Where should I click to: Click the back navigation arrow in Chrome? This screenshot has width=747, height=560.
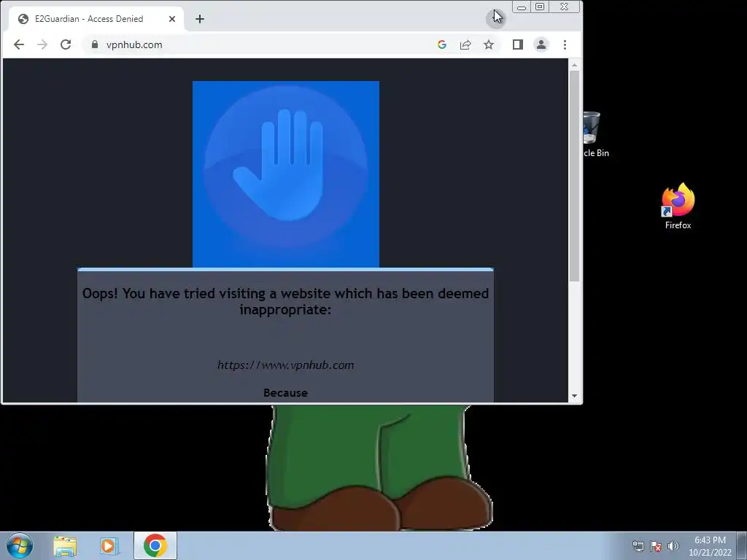(x=18, y=44)
